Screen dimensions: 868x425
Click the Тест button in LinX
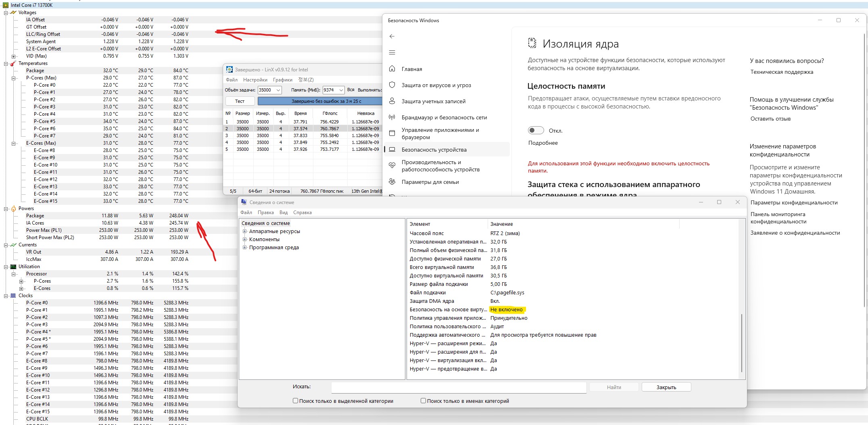(240, 101)
